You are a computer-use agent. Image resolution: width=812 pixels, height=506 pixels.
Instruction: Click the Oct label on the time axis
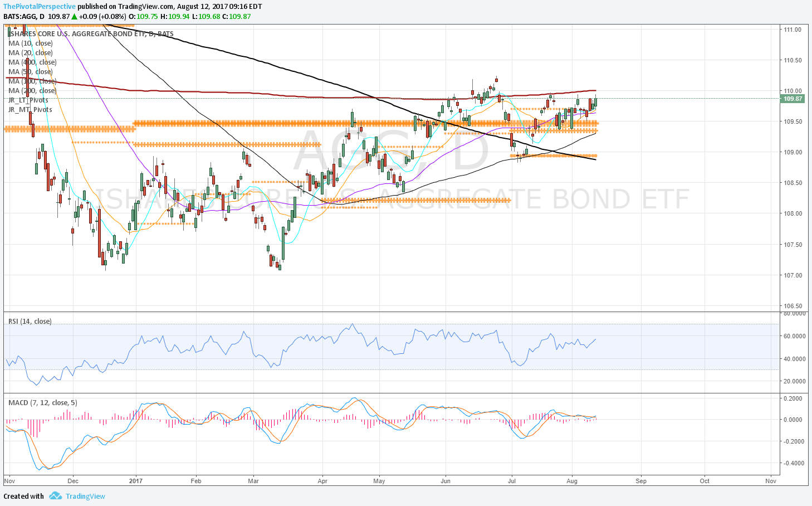[x=705, y=481]
